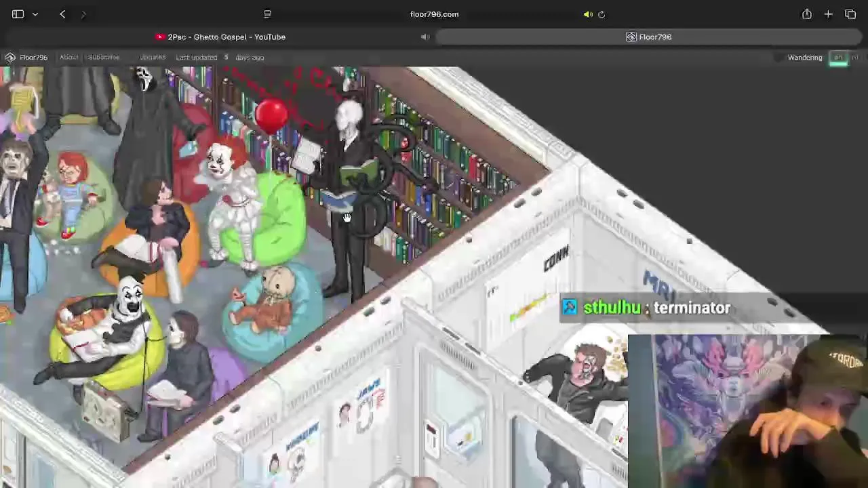Click the Floor796 logo icon in site header

pos(10,58)
